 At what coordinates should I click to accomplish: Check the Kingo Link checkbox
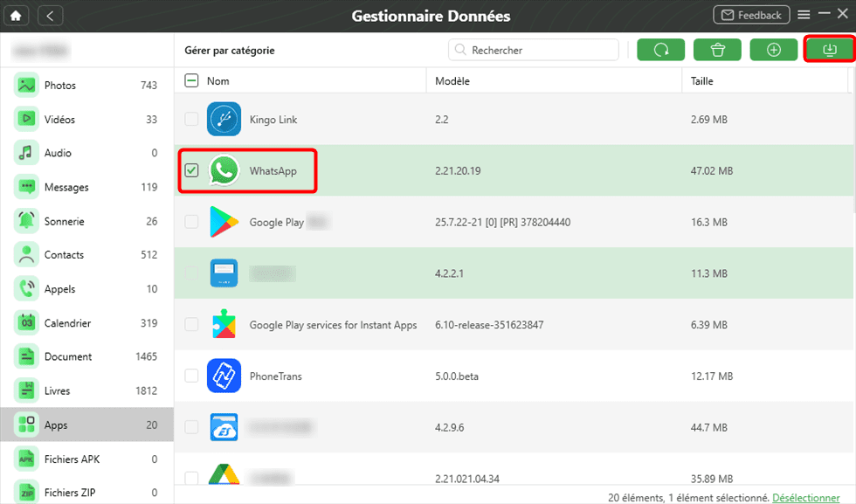[191, 120]
